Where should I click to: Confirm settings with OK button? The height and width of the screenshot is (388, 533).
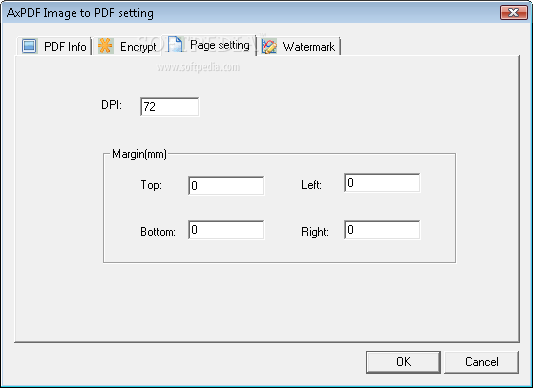pyautogui.click(x=403, y=362)
